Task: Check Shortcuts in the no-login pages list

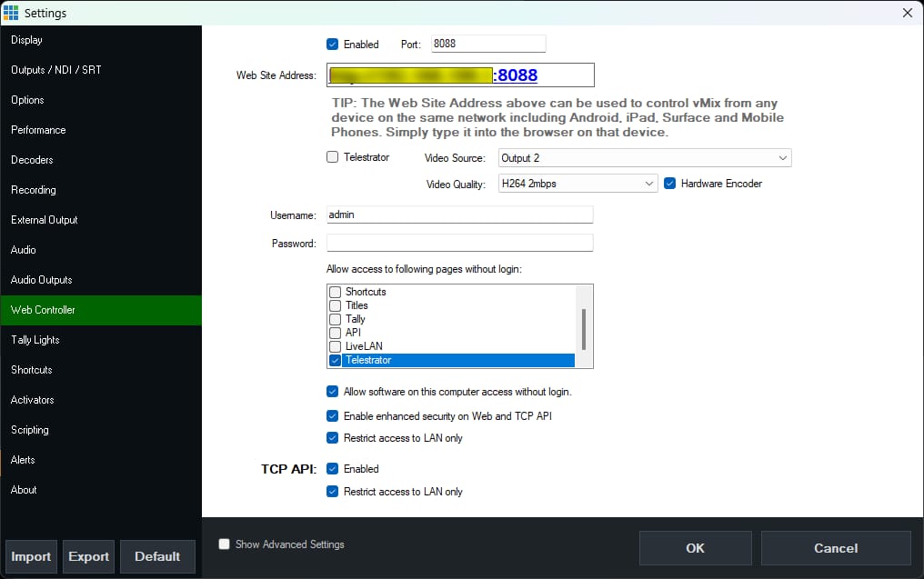Action: pyautogui.click(x=336, y=292)
